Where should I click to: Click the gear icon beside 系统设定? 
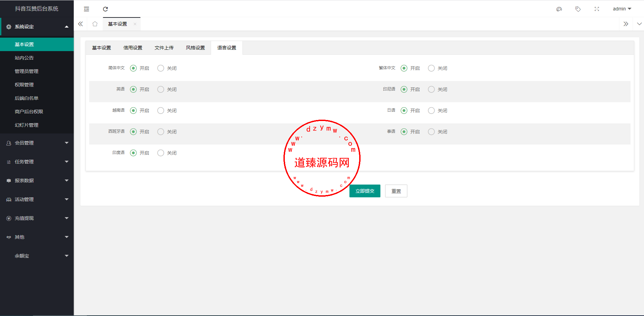[x=9, y=27]
